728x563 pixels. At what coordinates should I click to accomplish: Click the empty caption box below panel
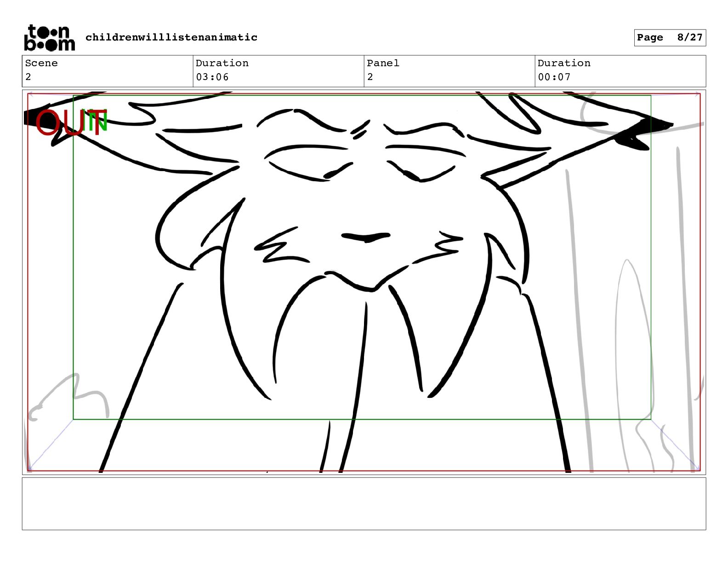click(x=364, y=504)
